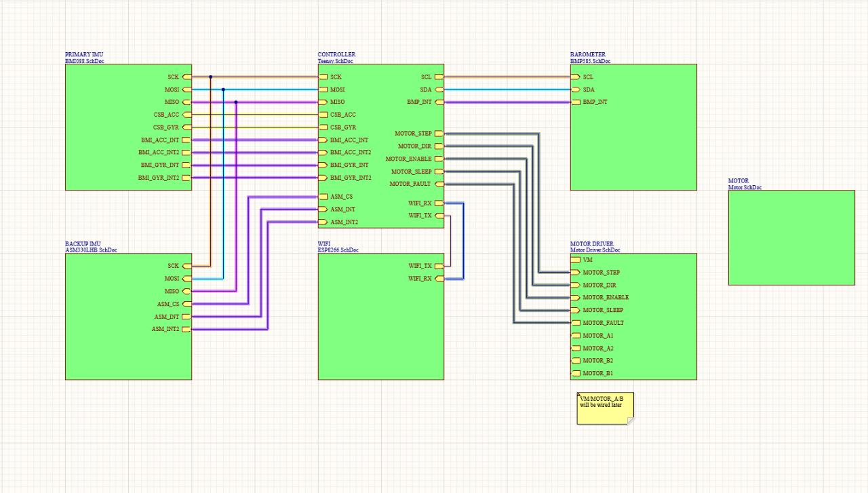
Task: Click MOTOR_B1 port icon on MOTOR DRIVER
Action: [x=576, y=373]
